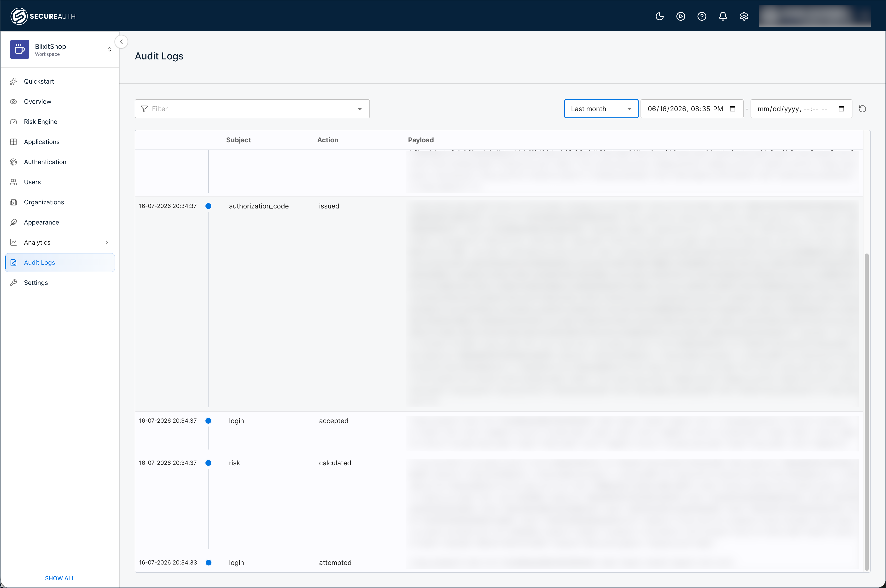Click the accepted action cell

point(333,421)
